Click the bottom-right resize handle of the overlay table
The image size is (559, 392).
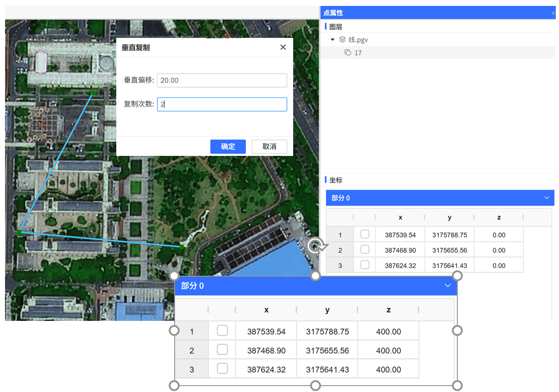pyautogui.click(x=457, y=386)
